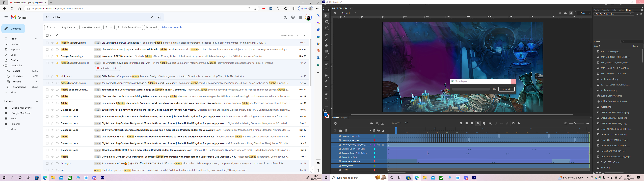Toggle Hide All Layers eye icon
This screenshot has width=644, height=181.
pyautogui.click(x=379, y=131)
